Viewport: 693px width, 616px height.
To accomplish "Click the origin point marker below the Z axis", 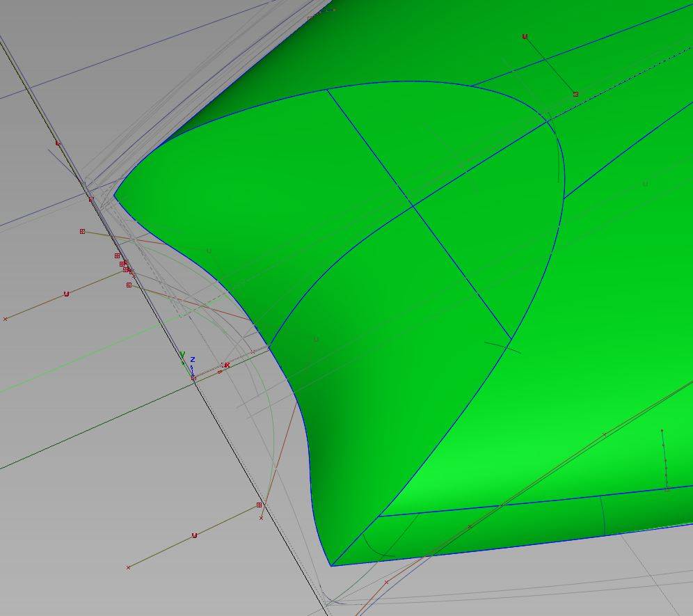I will [x=193, y=378].
